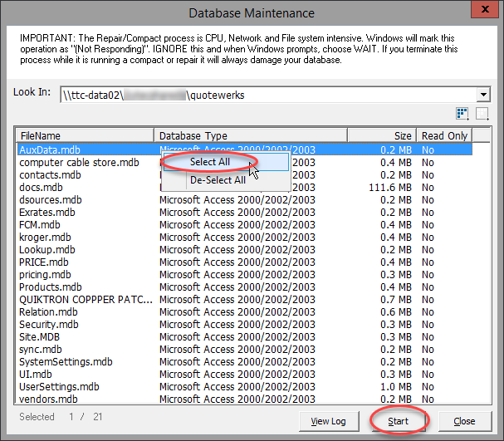Select UI.mdb file

[36, 375]
